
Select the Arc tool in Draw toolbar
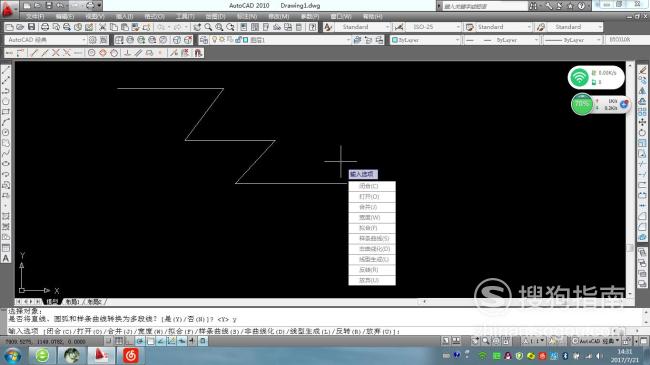(x=6, y=122)
